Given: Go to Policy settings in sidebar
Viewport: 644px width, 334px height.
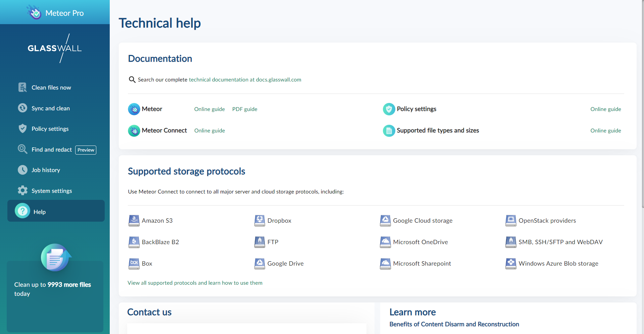Looking at the screenshot, I should tap(50, 129).
